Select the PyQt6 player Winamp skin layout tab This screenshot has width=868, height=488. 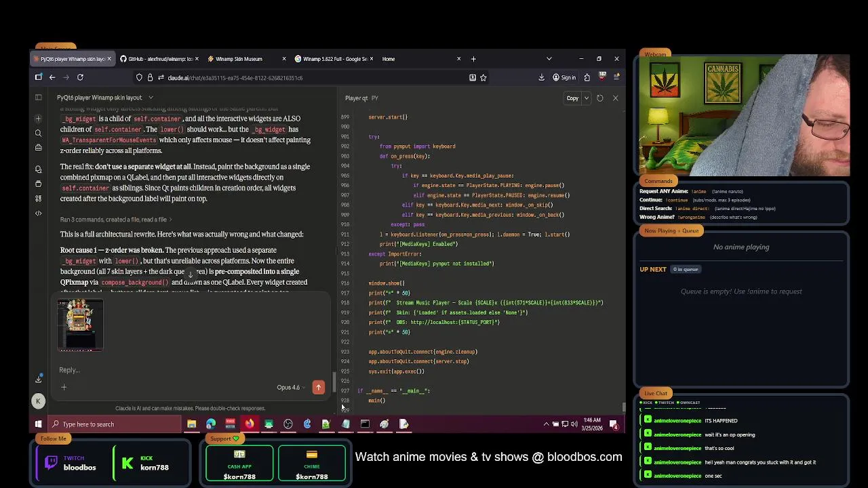(72, 59)
